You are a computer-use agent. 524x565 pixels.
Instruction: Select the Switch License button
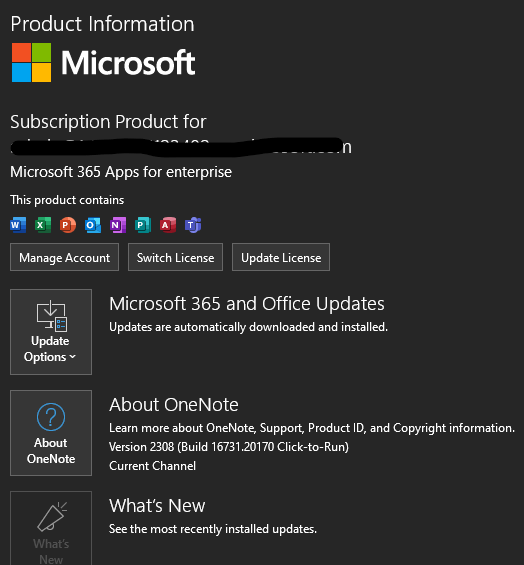coord(176,257)
